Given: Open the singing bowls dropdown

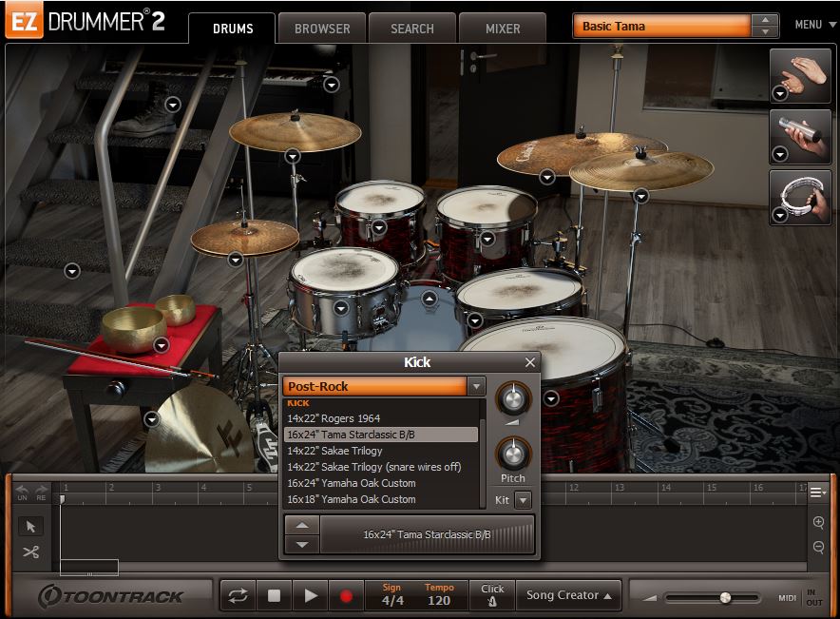Looking at the screenshot, I should 162,345.
